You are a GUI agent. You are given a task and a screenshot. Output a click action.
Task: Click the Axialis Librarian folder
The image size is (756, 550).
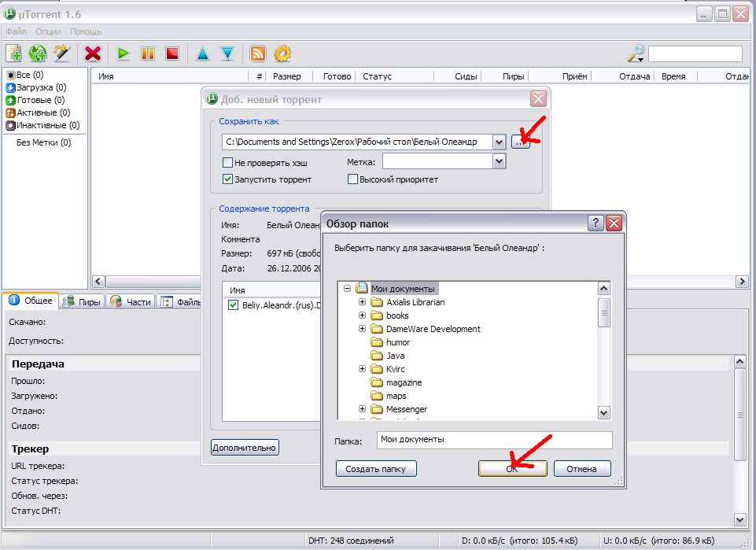coord(415,302)
